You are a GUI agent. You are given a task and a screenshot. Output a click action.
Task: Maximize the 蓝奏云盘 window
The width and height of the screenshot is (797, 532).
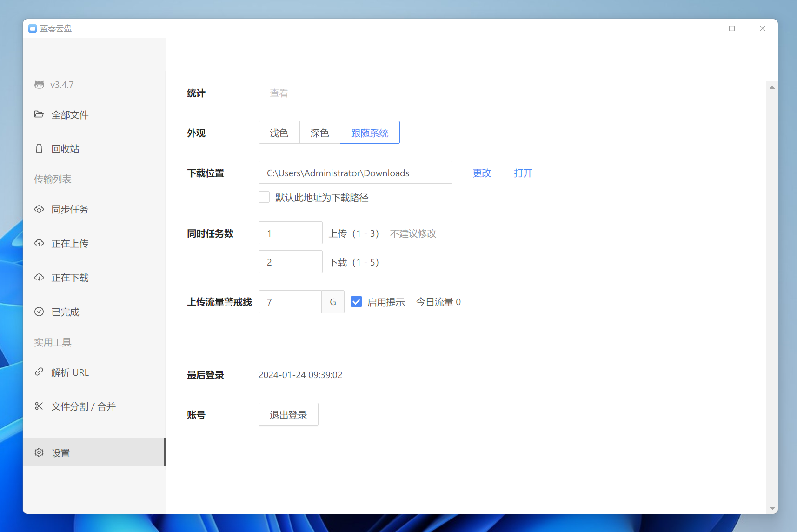732,28
